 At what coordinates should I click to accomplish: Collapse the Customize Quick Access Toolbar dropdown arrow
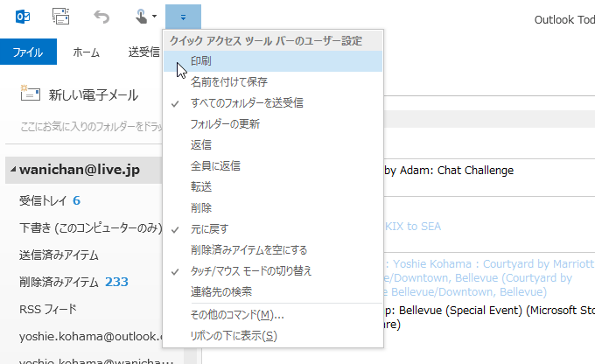click(182, 16)
